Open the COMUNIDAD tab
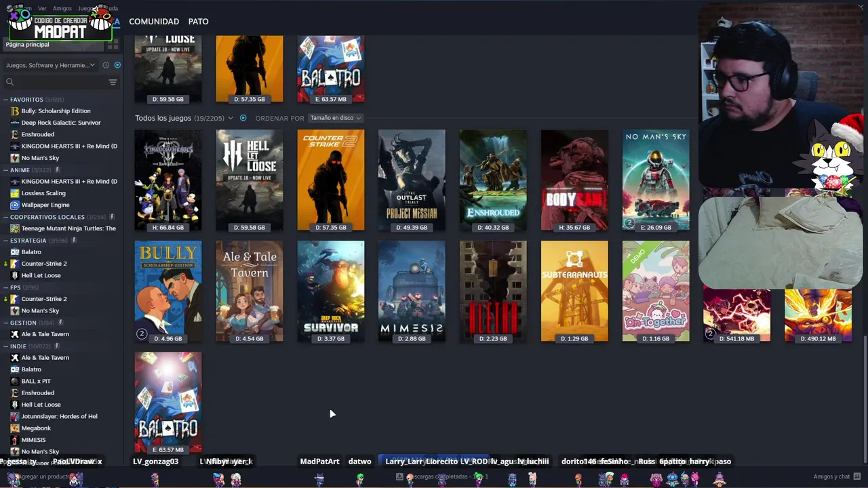Image resolution: width=868 pixels, height=488 pixels. pyautogui.click(x=154, y=22)
